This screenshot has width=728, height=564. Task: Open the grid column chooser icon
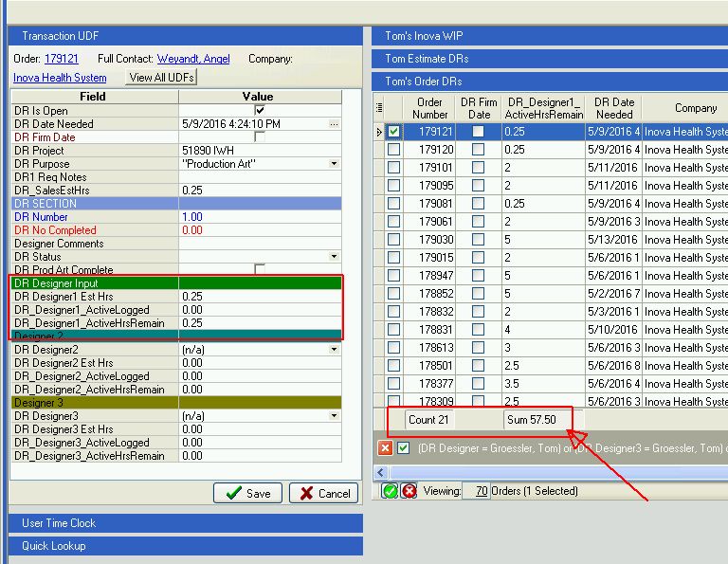[x=379, y=108]
